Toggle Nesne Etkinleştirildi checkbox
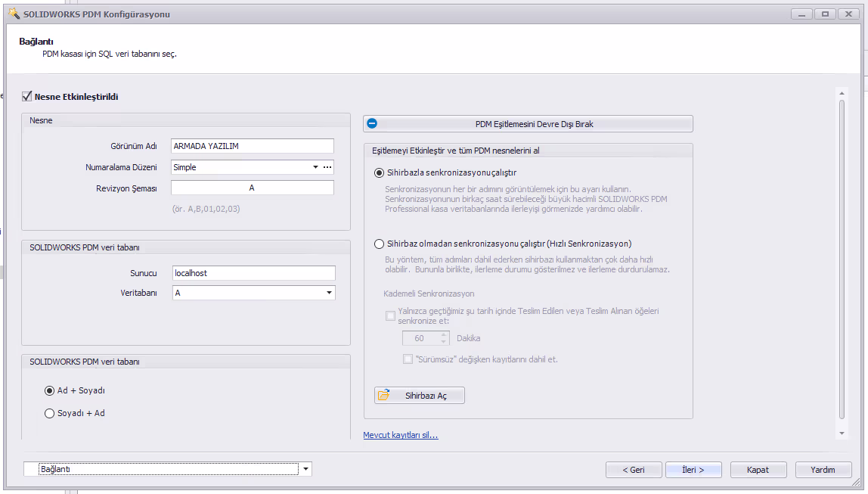 click(26, 96)
